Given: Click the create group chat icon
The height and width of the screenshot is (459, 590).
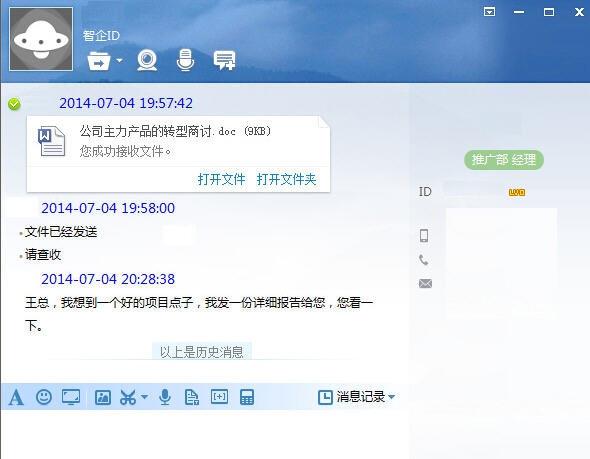Looking at the screenshot, I should [x=224, y=60].
